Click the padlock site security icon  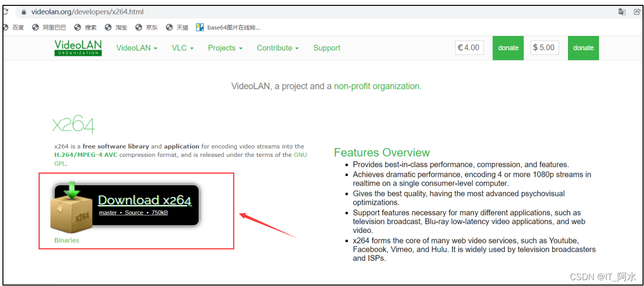coord(23,12)
